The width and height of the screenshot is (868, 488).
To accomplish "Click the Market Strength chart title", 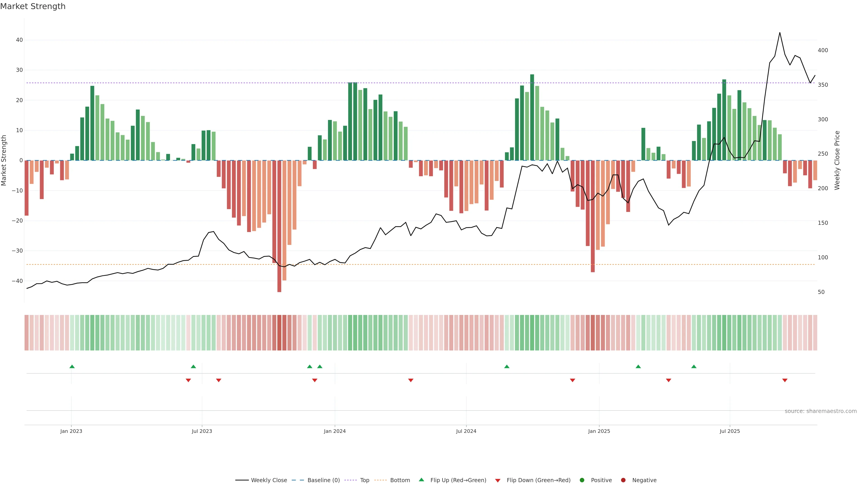I will pos(33,6).
